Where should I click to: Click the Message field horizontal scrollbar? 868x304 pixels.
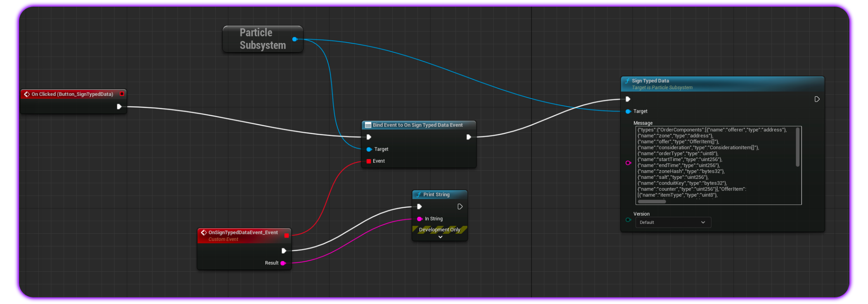[x=652, y=202]
